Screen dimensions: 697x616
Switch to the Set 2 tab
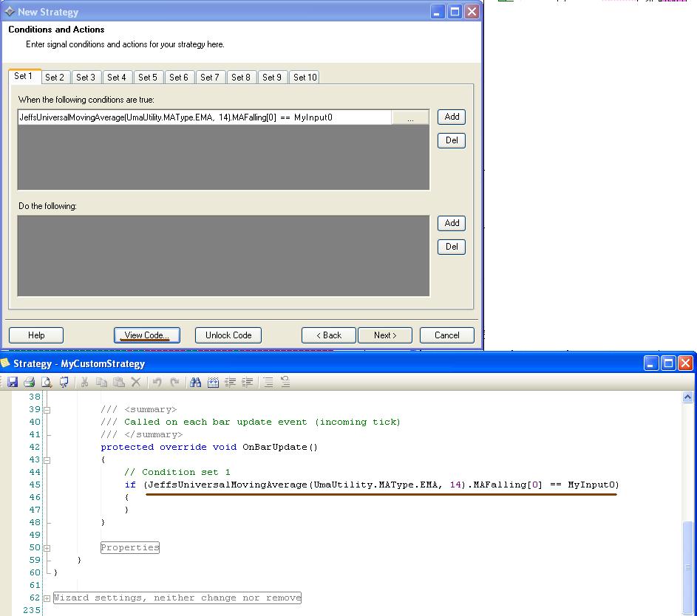tap(55, 78)
